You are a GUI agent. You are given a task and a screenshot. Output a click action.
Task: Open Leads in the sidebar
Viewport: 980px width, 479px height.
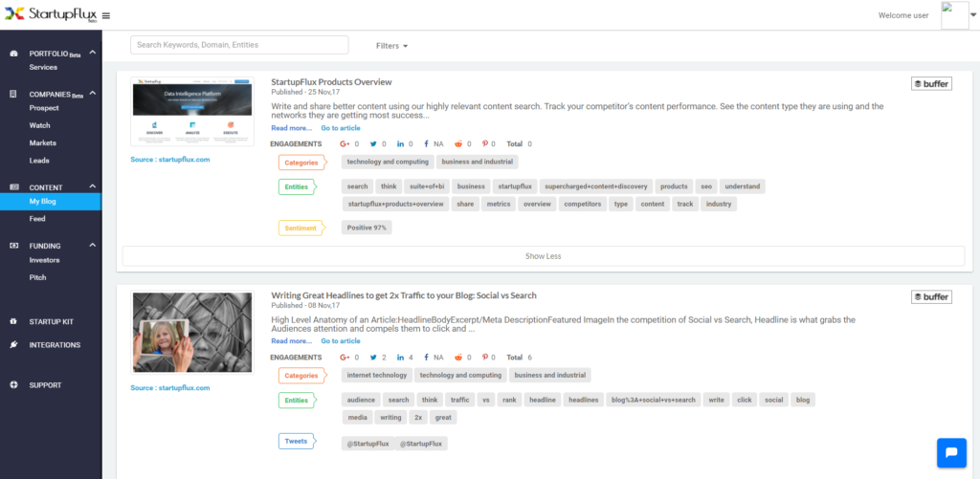click(38, 161)
